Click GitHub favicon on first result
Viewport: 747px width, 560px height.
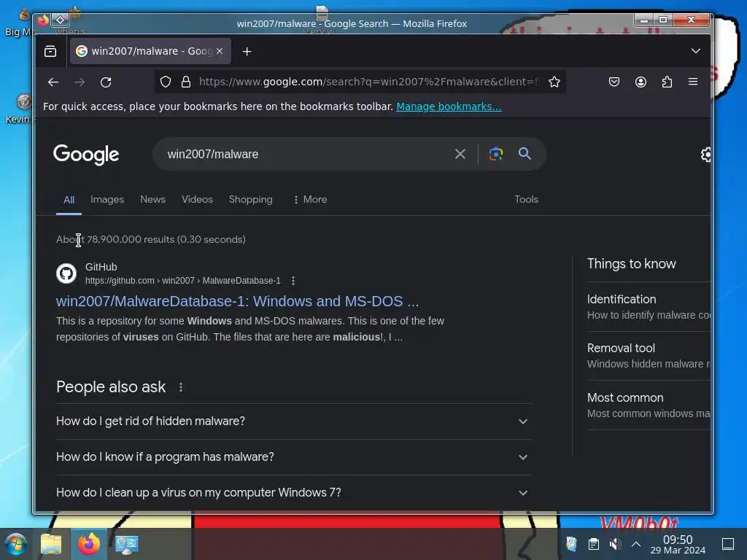[66, 273]
